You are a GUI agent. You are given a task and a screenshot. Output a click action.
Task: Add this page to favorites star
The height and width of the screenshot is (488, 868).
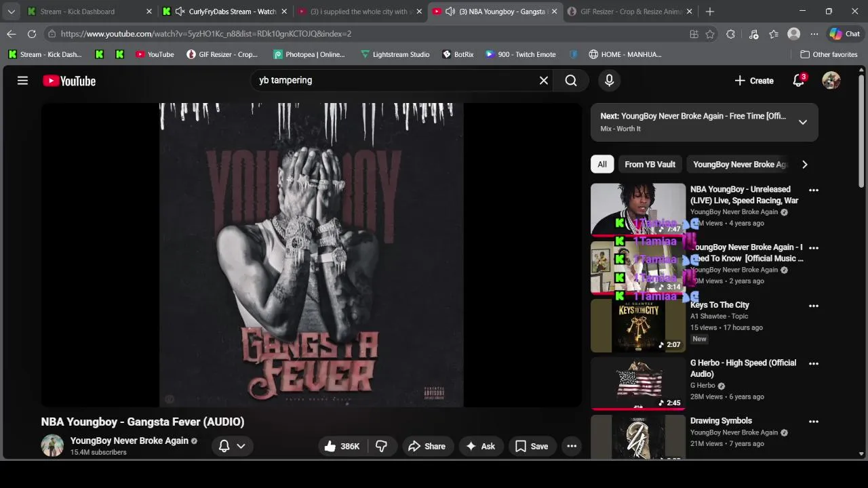710,34
